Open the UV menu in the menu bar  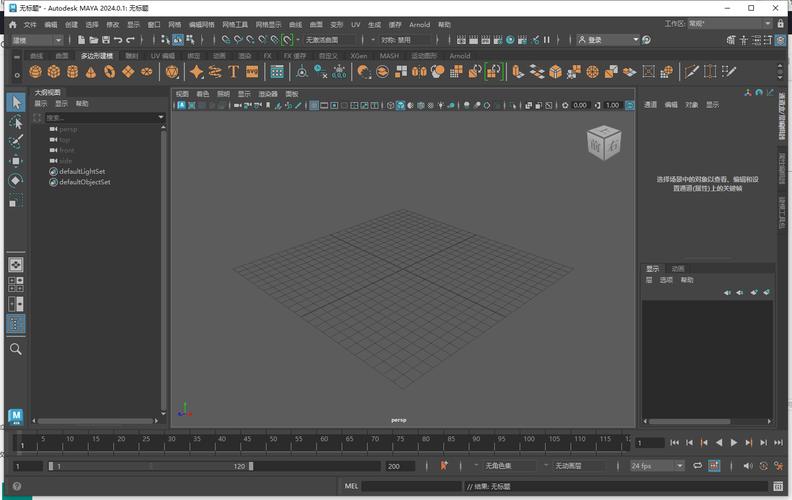[x=356, y=24]
